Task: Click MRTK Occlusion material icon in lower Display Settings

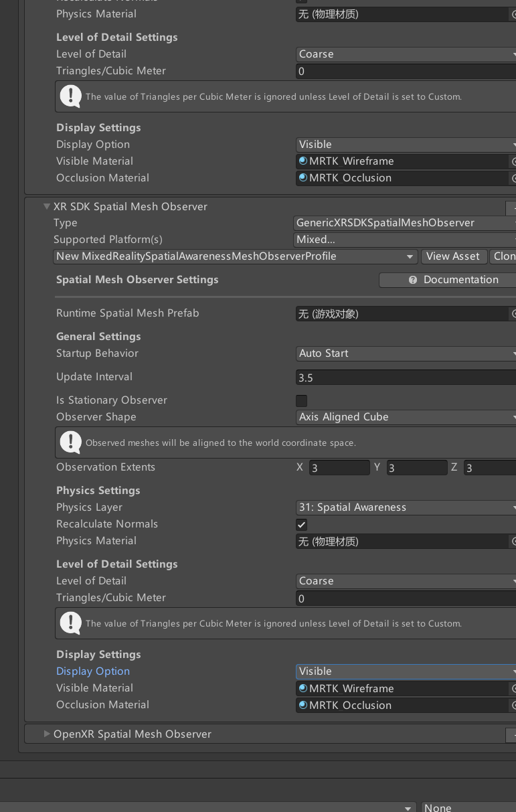Action: (303, 705)
